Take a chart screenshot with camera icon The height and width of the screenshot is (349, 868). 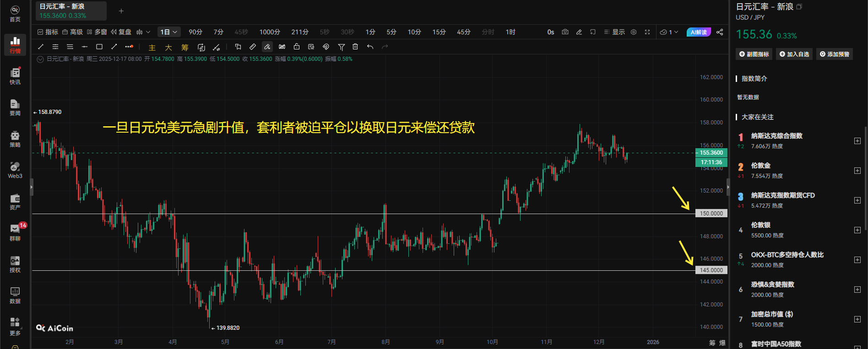tap(565, 32)
